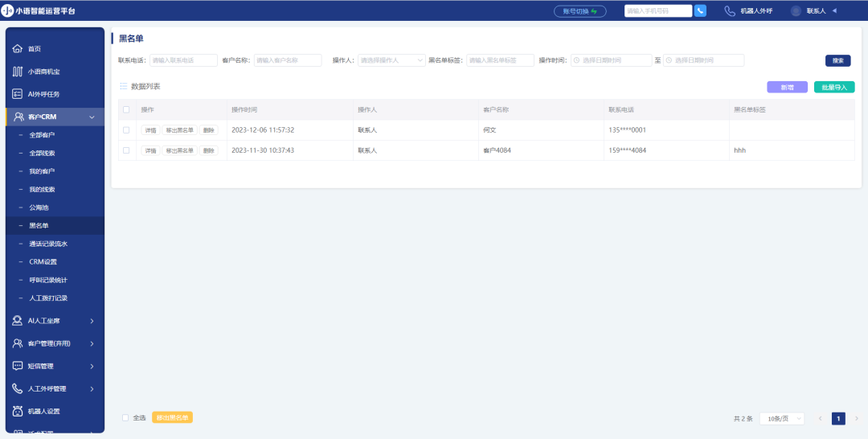Click the blue phone dial icon
868x439 pixels.
(700, 10)
